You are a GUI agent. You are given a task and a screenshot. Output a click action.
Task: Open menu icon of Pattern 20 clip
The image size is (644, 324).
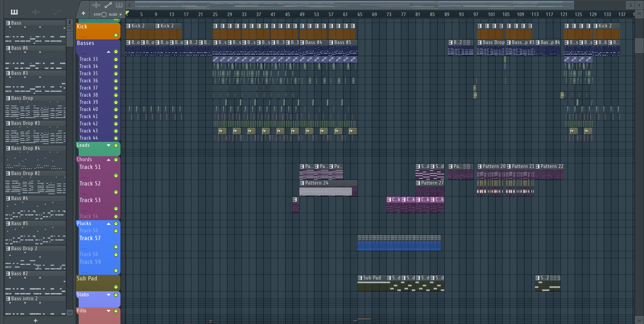click(x=479, y=166)
